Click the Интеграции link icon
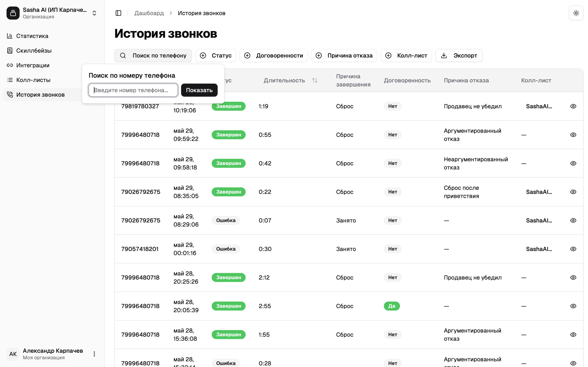588x367 pixels. 10,65
